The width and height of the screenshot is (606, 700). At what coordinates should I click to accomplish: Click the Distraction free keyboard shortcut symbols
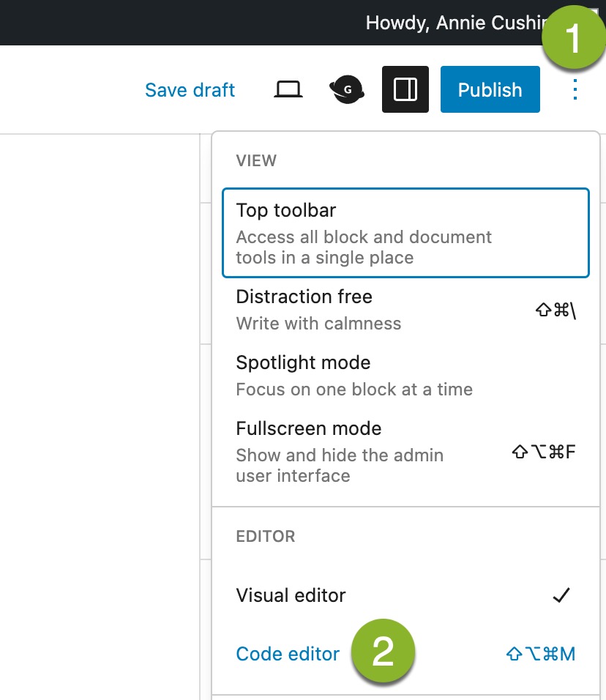(555, 310)
